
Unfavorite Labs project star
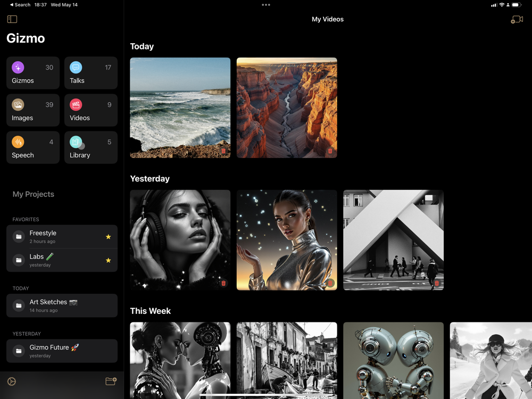click(108, 260)
